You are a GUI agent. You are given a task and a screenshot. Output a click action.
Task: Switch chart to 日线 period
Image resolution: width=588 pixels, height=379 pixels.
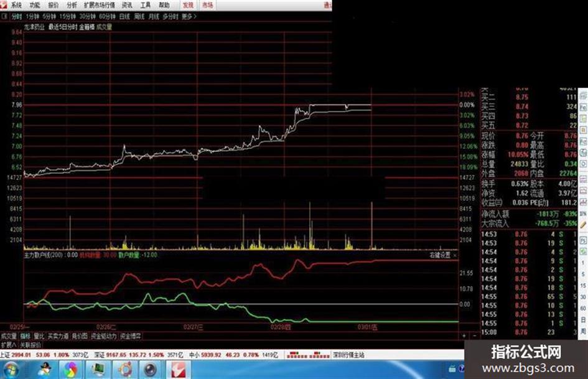(124, 17)
